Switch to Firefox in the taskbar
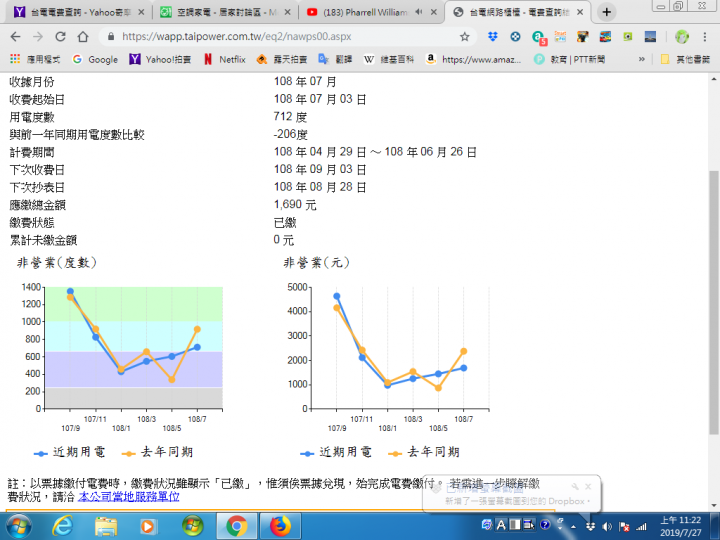This screenshot has height=540, width=720. [x=281, y=526]
